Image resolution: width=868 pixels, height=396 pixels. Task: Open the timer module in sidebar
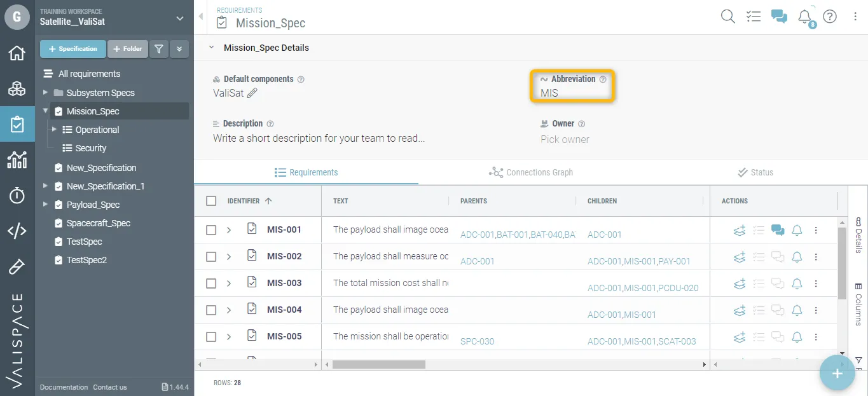click(17, 196)
